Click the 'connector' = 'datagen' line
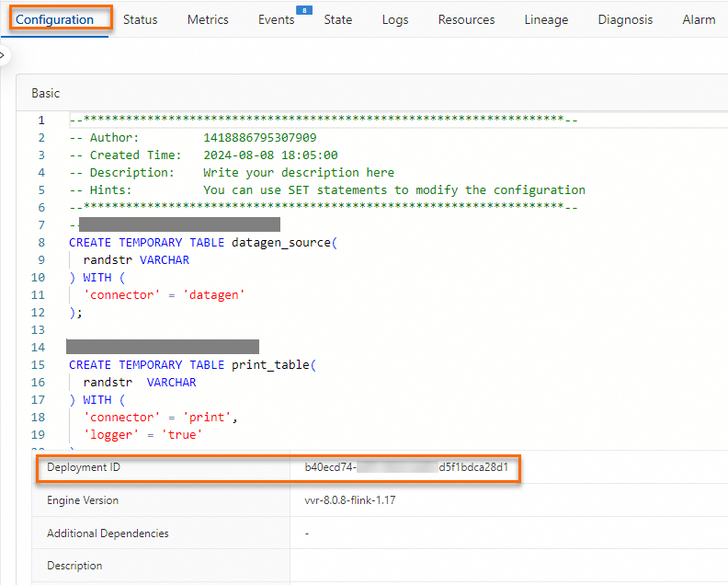 tap(164, 295)
